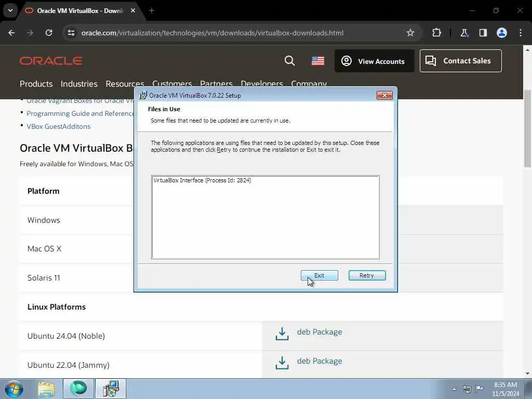Click the View Accounts button
The width and height of the screenshot is (532, 399).
pyautogui.click(x=374, y=61)
